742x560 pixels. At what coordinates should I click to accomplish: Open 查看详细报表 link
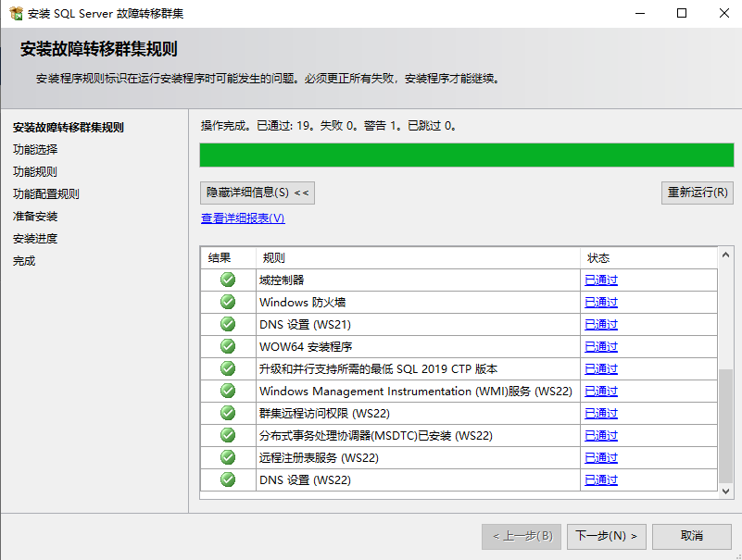click(x=243, y=218)
